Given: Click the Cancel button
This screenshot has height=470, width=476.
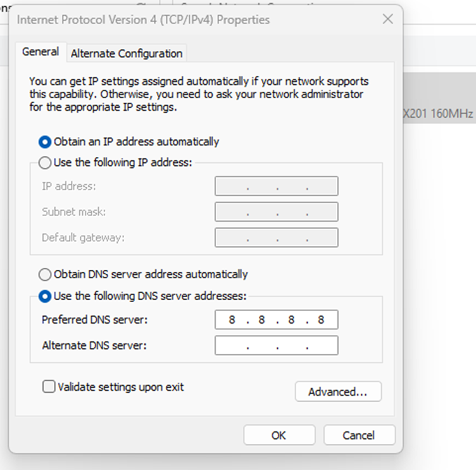Looking at the screenshot, I should [x=359, y=435].
